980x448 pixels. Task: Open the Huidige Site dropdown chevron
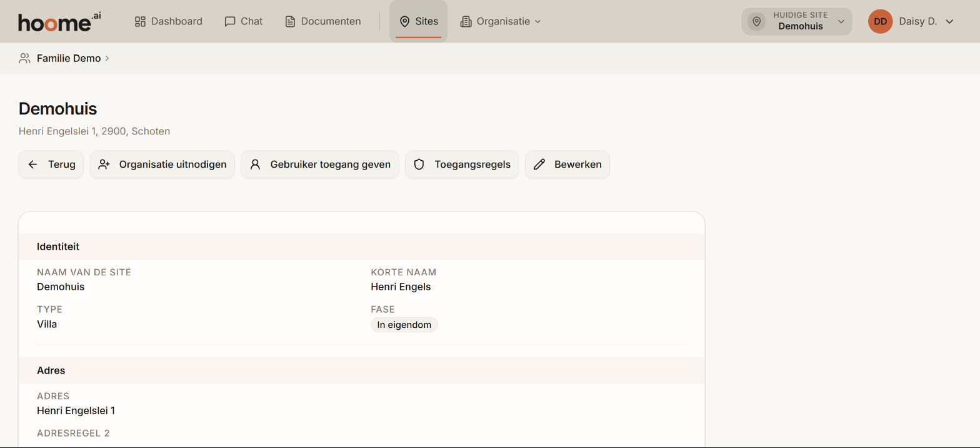coord(841,21)
